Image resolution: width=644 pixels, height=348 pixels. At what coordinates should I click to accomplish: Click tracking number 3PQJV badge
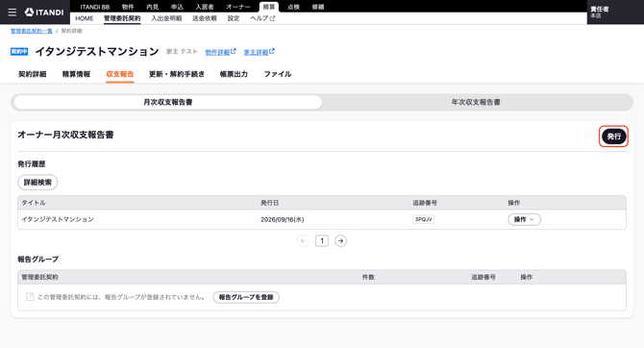[424, 219]
